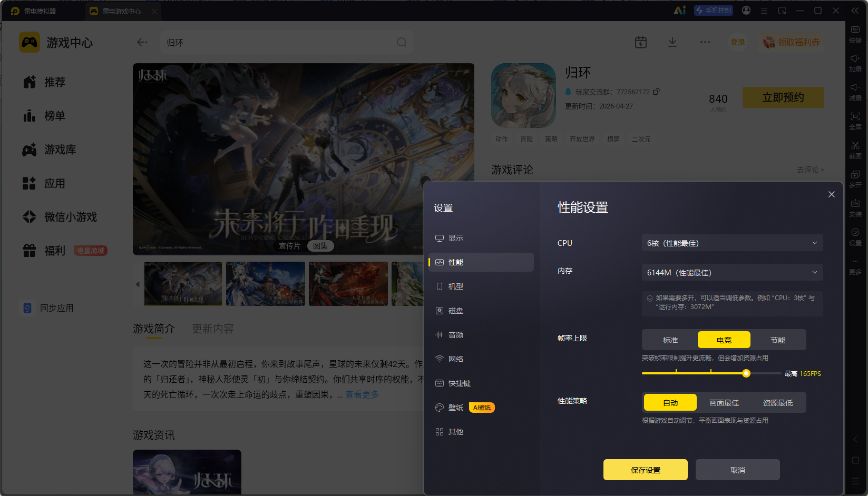The image size is (868, 496).
Task: Switch banner to 图集 gallery
Action: [320, 246]
